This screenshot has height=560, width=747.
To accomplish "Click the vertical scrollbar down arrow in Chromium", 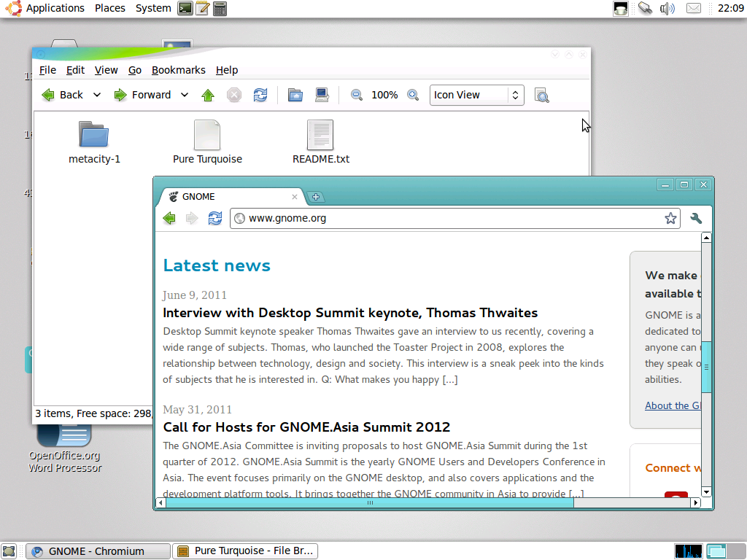I will 706,492.
